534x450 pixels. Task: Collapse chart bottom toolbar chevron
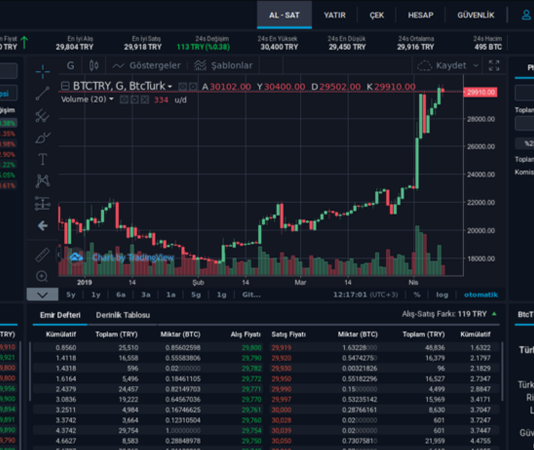43,295
